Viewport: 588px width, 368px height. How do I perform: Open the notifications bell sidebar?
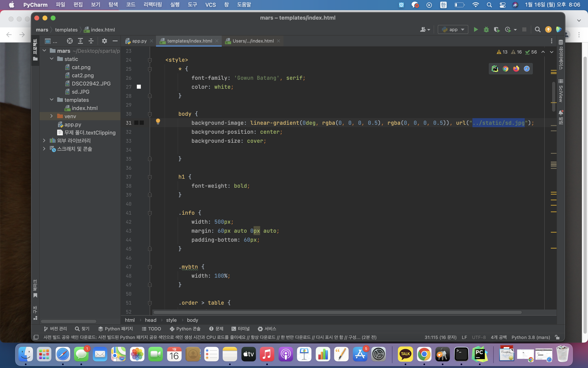click(561, 117)
